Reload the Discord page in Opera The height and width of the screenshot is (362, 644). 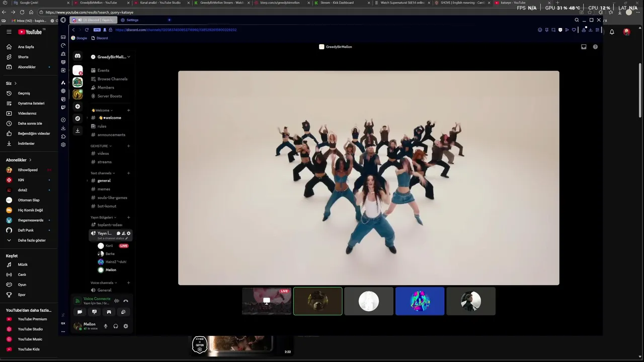87,30
